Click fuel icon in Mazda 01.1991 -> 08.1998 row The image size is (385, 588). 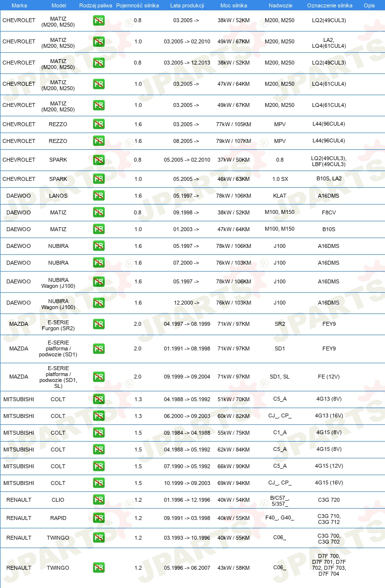point(99,349)
